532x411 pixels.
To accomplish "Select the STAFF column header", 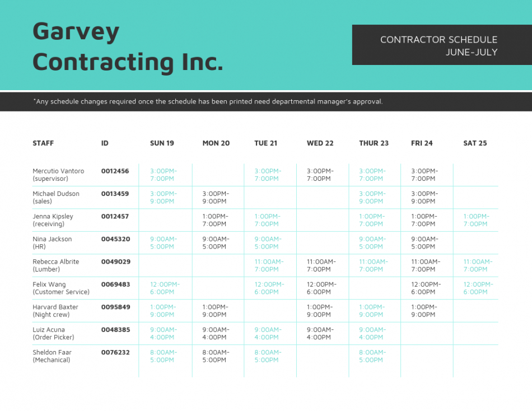I will pyautogui.click(x=43, y=143).
